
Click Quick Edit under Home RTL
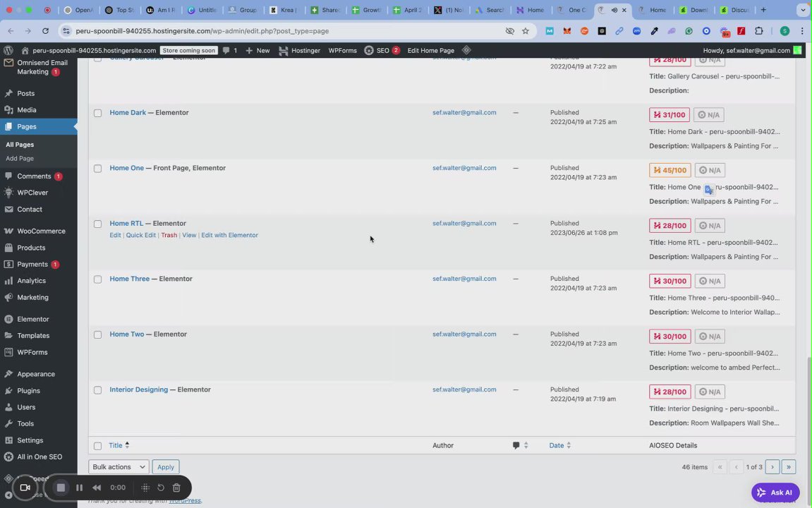coord(141,235)
